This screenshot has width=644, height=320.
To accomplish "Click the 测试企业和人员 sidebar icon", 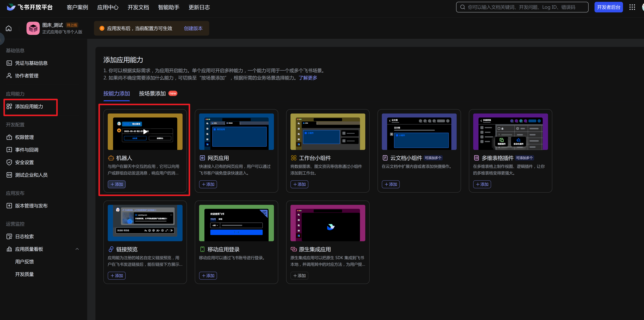I will [9, 175].
